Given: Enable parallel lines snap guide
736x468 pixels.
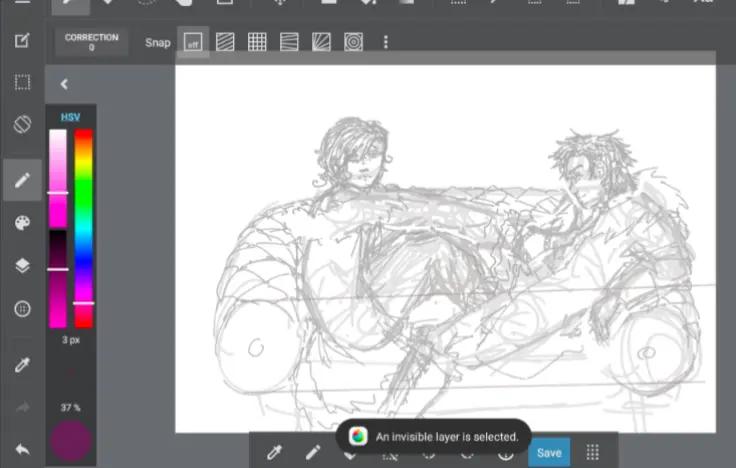Looking at the screenshot, I should [225, 42].
